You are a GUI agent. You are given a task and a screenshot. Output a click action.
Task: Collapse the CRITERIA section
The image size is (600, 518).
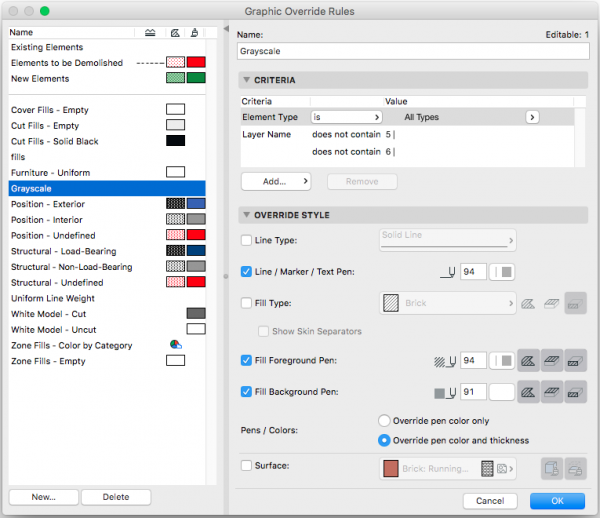(245, 79)
